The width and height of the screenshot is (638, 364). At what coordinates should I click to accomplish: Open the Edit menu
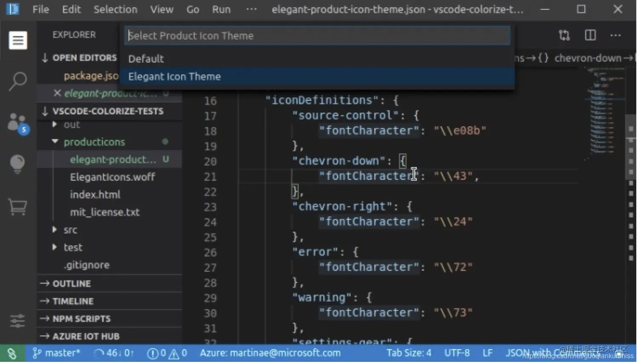pos(71,9)
